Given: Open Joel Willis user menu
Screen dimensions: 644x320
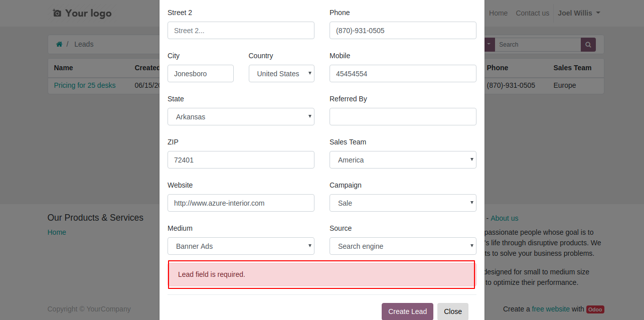Looking at the screenshot, I should click(579, 13).
